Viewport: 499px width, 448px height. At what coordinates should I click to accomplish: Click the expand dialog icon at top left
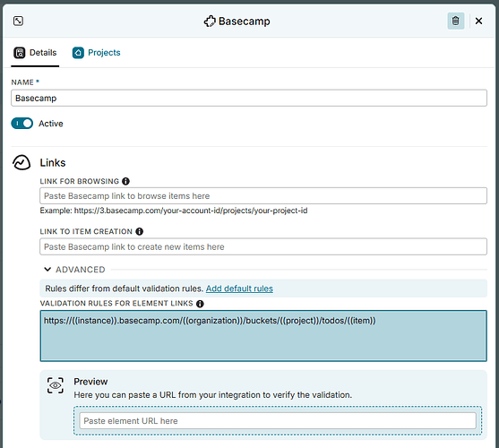point(18,21)
